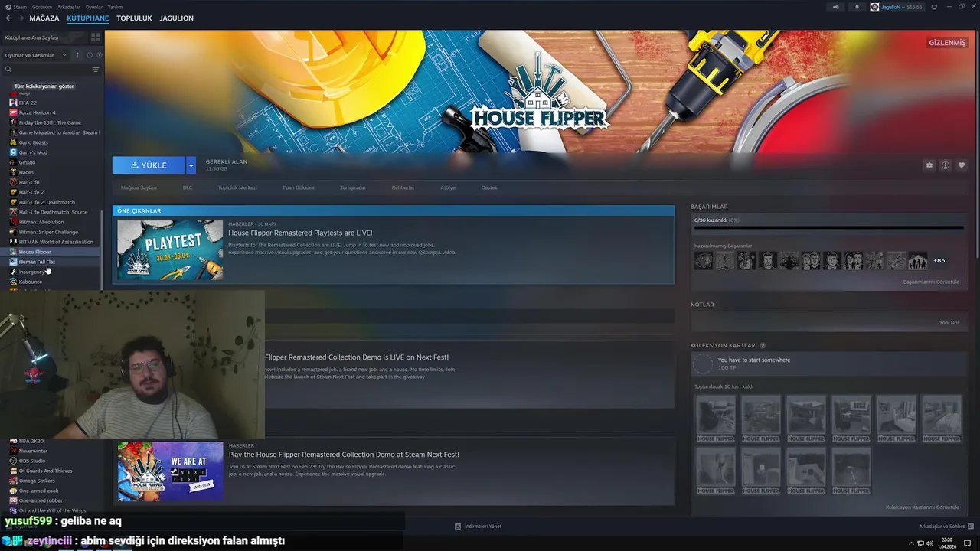This screenshot has width=980, height=551.
Task: Click the library search magnifier icon
Action: 8,70
